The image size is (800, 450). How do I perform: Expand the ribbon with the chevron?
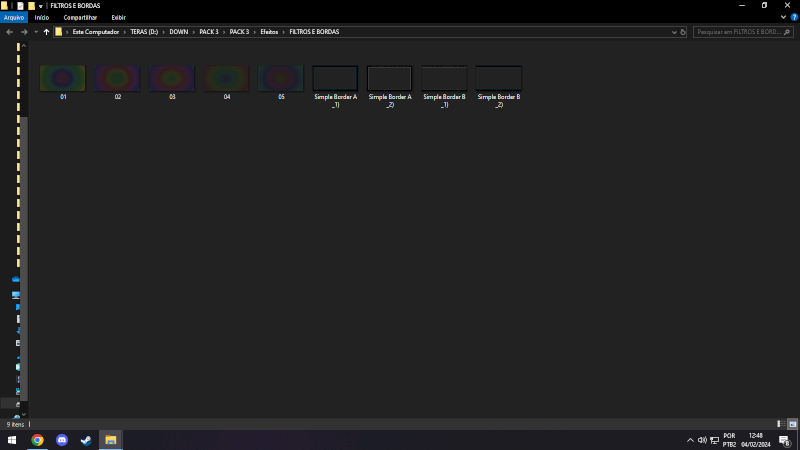pyautogui.click(x=783, y=17)
